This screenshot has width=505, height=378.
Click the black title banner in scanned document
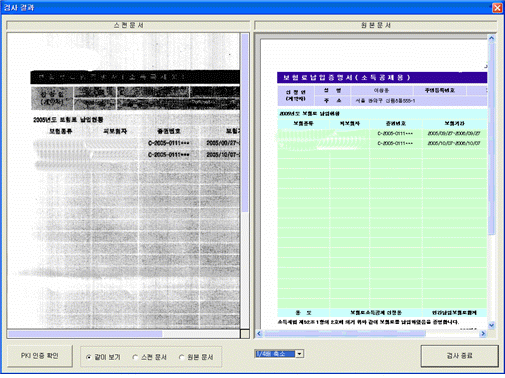135,77
